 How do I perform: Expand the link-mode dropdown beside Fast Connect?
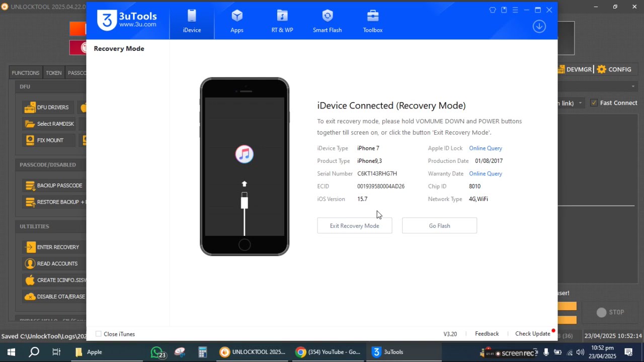[580, 103]
